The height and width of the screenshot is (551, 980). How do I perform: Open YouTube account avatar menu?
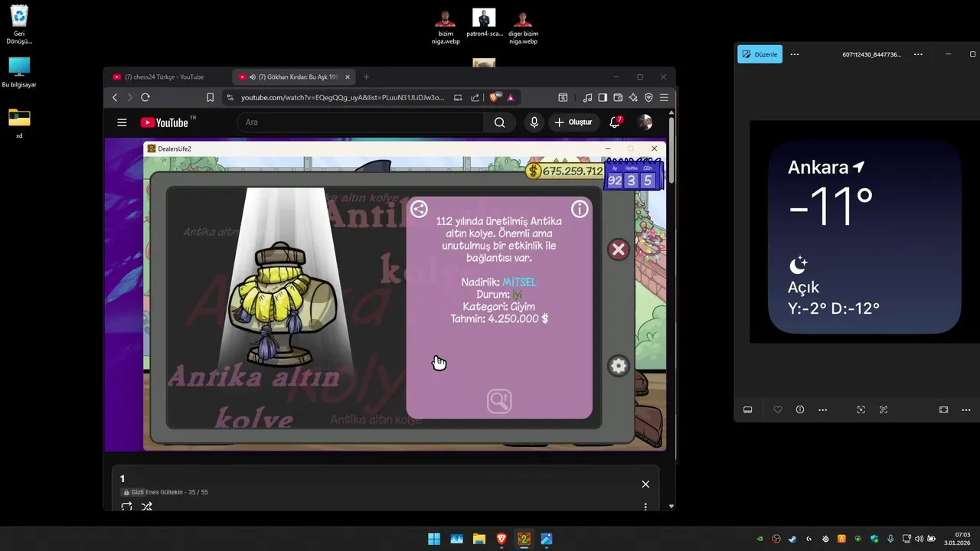tap(645, 122)
